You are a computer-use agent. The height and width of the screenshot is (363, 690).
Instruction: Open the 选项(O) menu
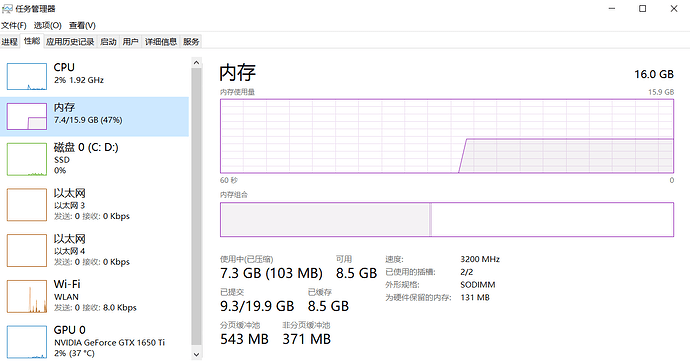48,26
